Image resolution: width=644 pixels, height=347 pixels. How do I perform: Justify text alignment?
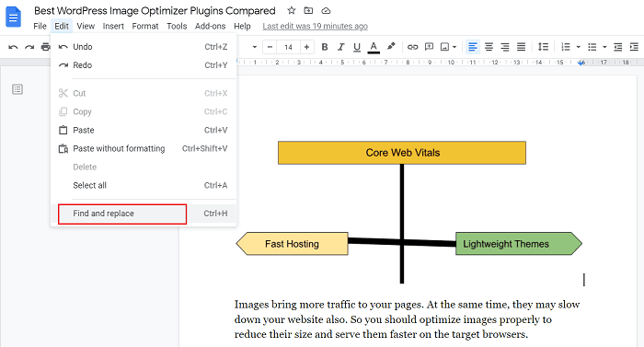(x=522, y=47)
